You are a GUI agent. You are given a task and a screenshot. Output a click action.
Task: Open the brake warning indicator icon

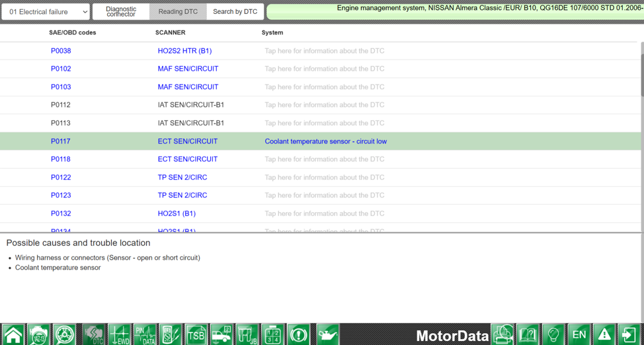click(299, 334)
